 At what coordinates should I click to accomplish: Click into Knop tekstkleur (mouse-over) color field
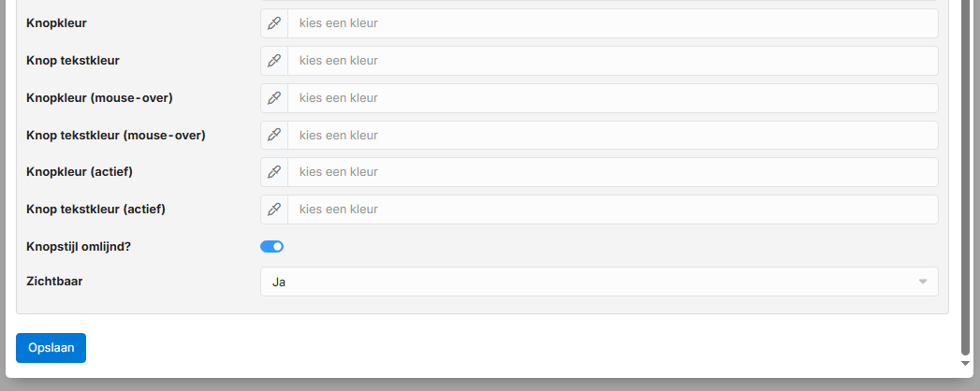[x=612, y=136]
